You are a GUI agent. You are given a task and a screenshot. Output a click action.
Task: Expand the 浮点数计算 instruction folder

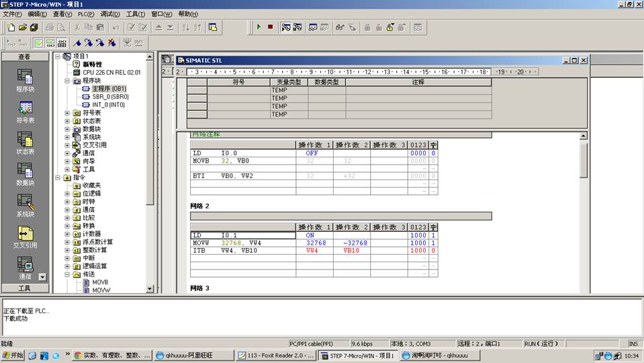pos(67,242)
